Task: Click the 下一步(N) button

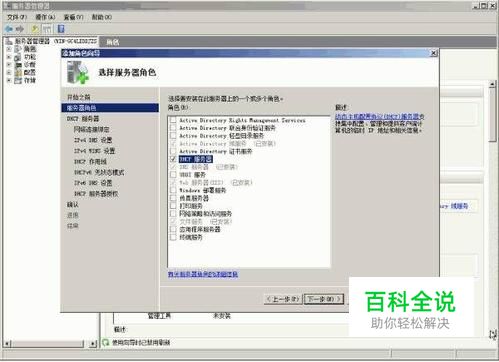Action: [324, 299]
